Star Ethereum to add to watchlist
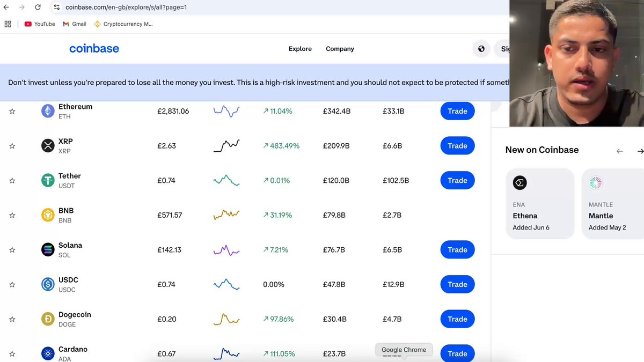644x362 pixels. pyautogui.click(x=12, y=111)
